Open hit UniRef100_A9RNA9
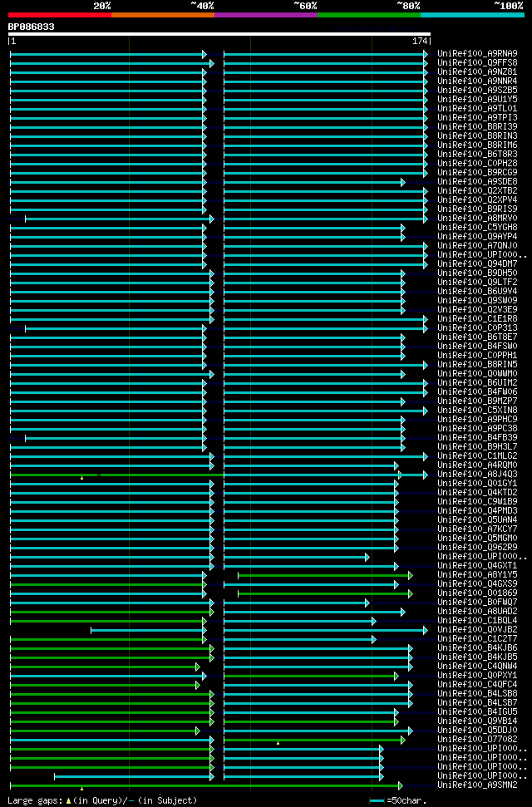532x807 pixels. point(477,53)
